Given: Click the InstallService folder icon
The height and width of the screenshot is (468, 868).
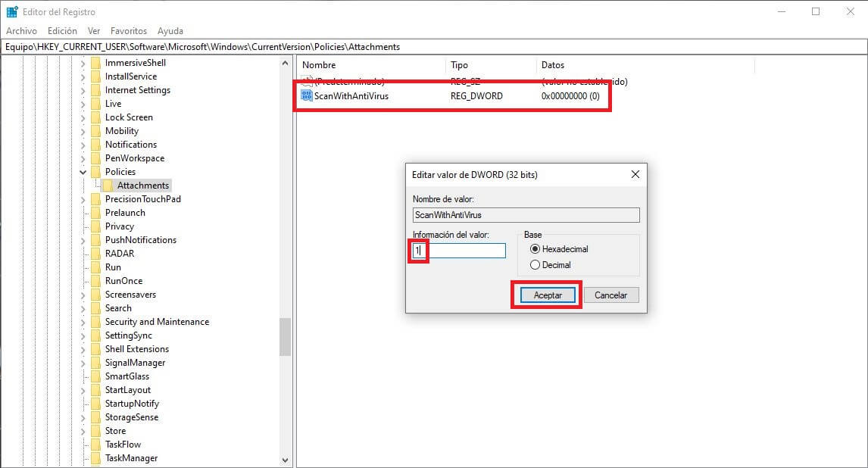Looking at the screenshot, I should (95, 76).
